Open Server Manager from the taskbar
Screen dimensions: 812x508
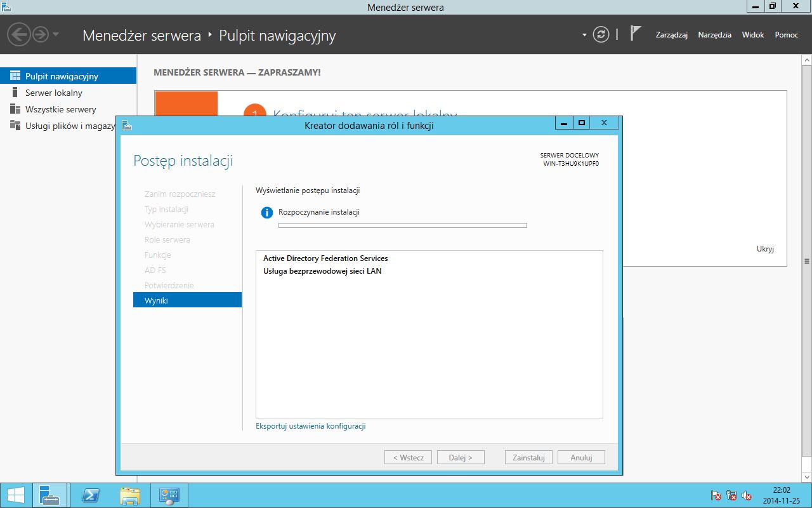49,495
